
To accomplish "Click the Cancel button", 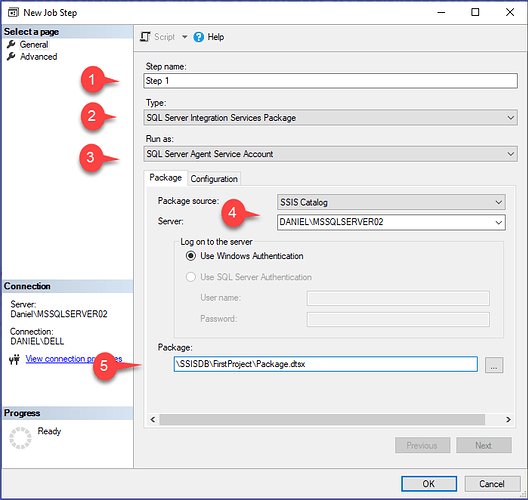I will tap(492, 484).
